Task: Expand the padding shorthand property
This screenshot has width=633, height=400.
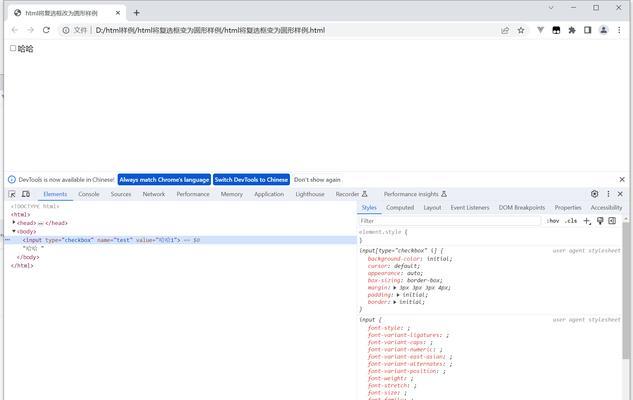Action: (x=398, y=295)
